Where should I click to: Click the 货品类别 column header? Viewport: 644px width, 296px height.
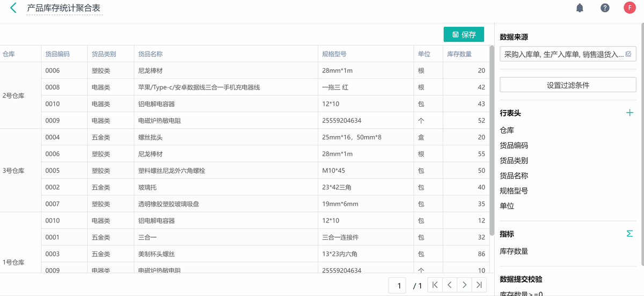(111, 54)
